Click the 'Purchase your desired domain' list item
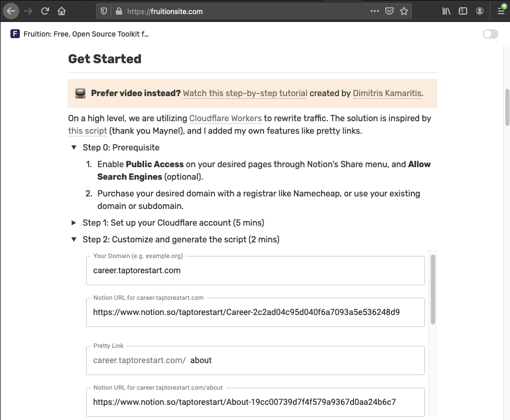Image resolution: width=510 pixels, height=420 pixels. (x=258, y=200)
